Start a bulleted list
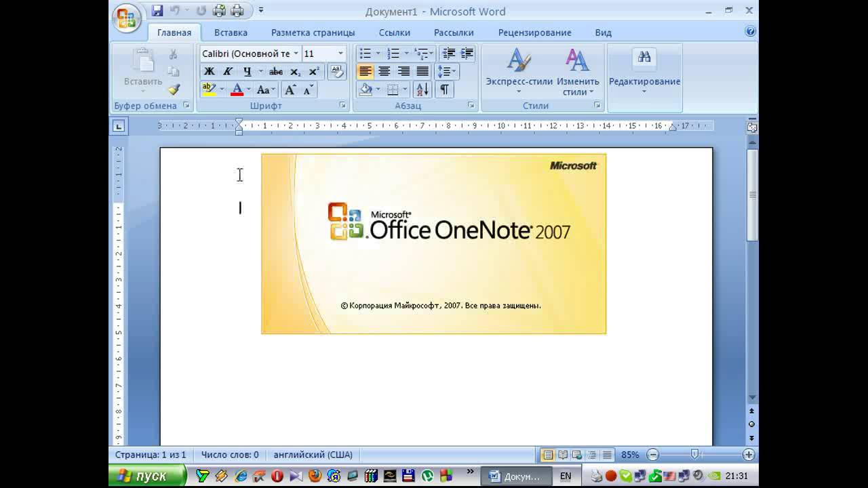The height and width of the screenshot is (488, 868). [365, 54]
